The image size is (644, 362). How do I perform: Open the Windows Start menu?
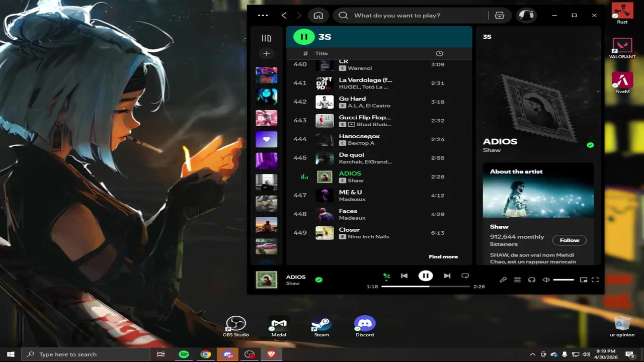11,354
